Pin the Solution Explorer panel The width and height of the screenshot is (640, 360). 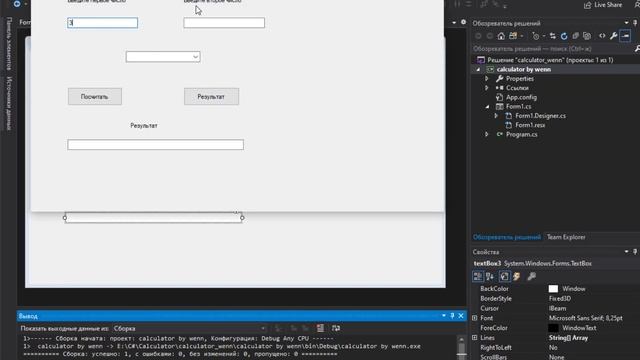tap(635, 23)
